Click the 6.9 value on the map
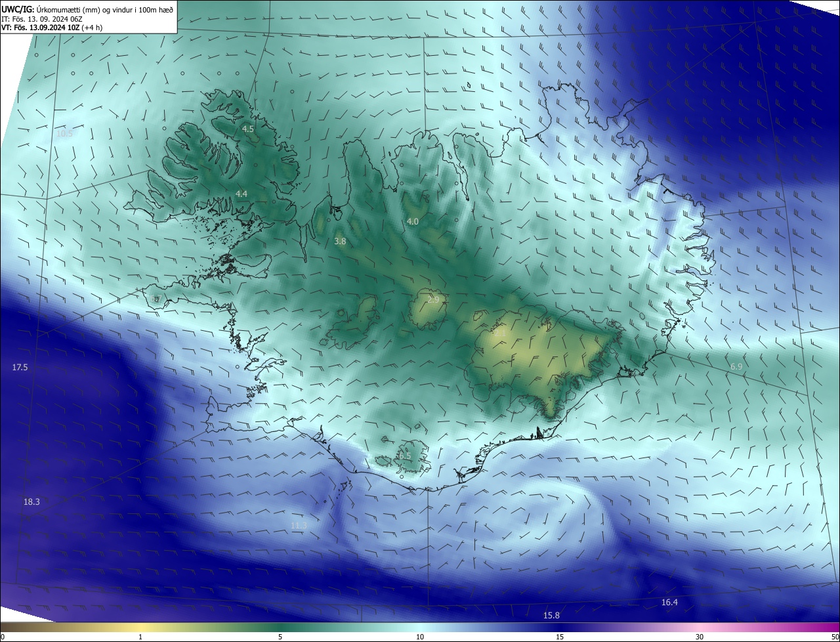The image size is (840, 642). click(x=736, y=366)
